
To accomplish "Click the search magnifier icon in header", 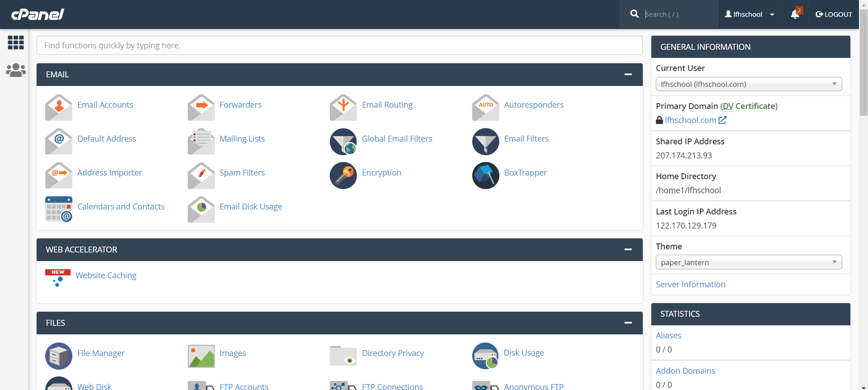I will coord(634,14).
